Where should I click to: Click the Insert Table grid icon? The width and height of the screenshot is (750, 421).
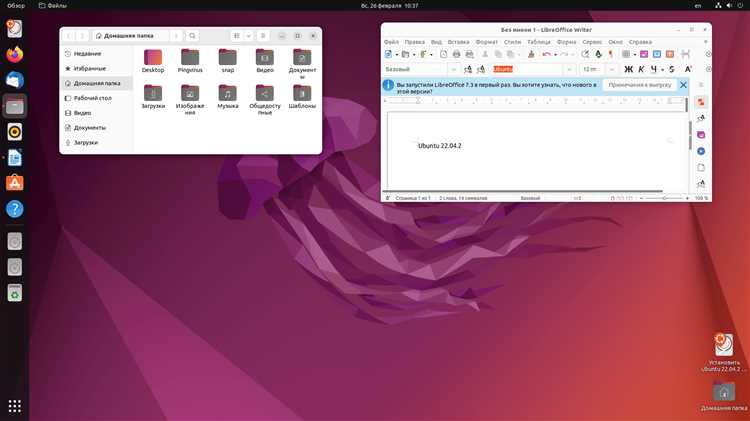[x=626, y=55]
